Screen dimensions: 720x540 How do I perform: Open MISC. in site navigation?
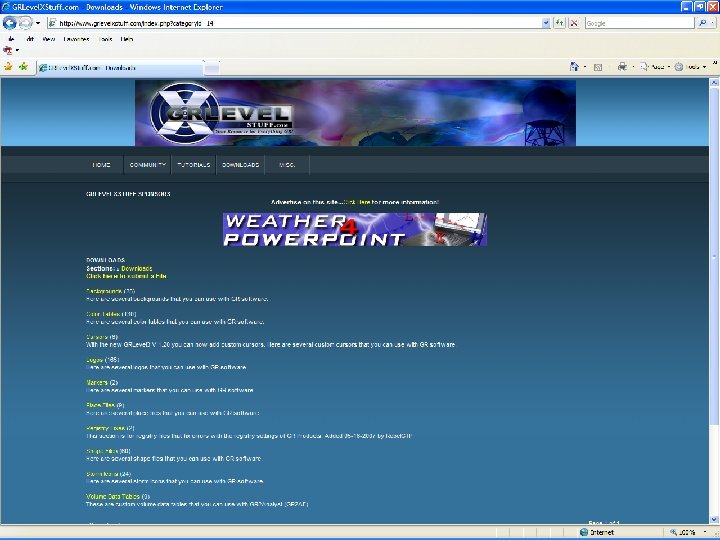pos(287,165)
